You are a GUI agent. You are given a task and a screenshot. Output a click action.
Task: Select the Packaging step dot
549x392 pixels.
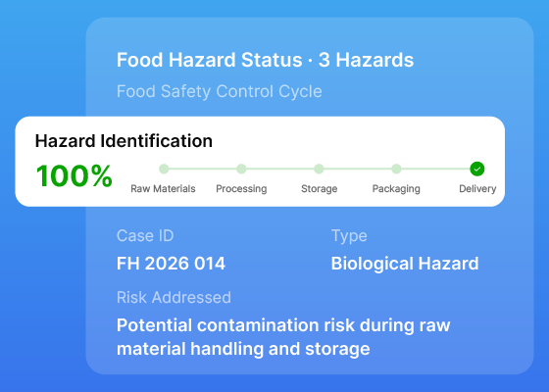[396, 169]
